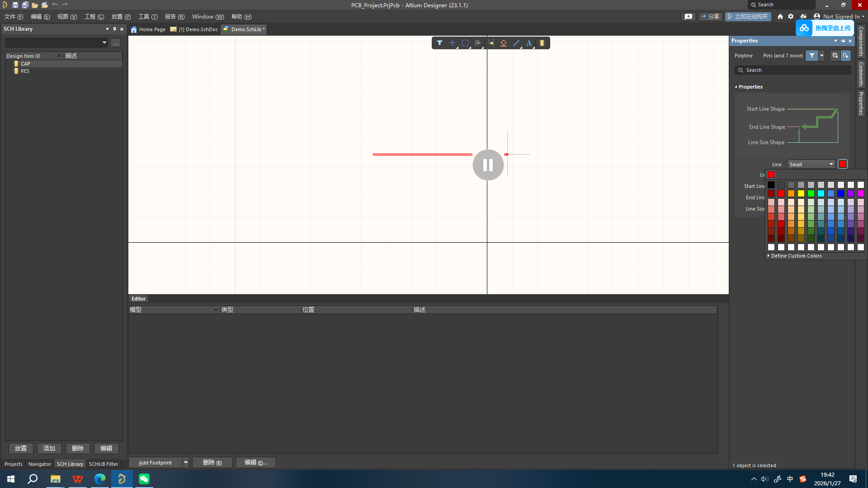Toggle the Properties panel selection filter button

[x=812, y=56]
